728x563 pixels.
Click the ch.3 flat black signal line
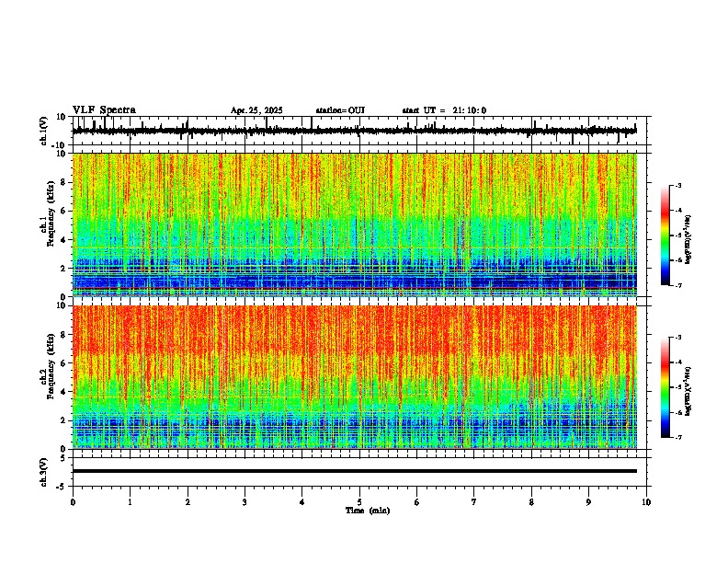coord(354,471)
